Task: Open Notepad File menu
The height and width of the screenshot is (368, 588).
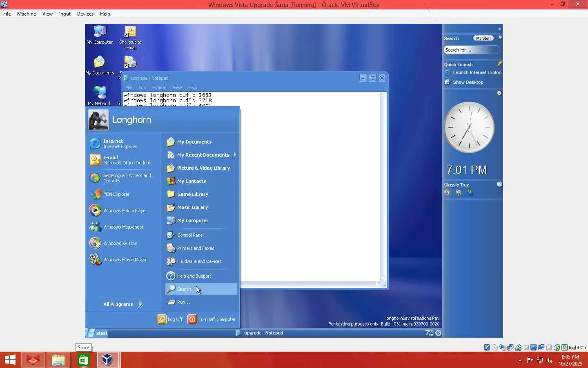Action: point(129,88)
